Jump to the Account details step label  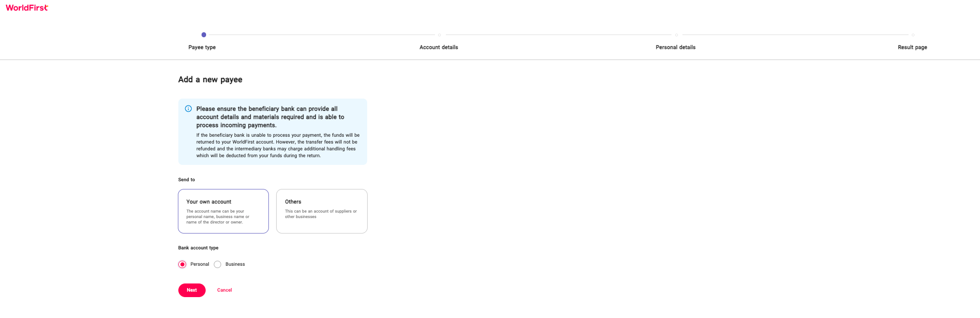[439, 47]
